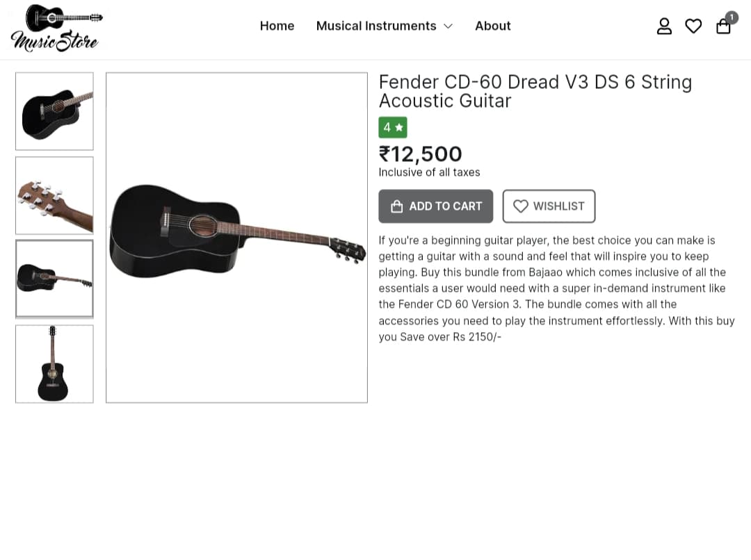
Task: Click the Music Store guitar logo
Action: click(x=55, y=28)
